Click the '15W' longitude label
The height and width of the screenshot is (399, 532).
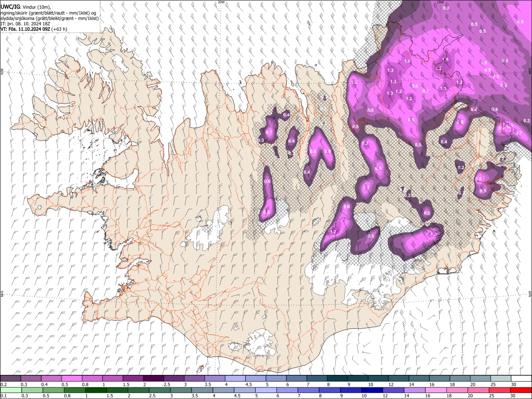[440, 2]
